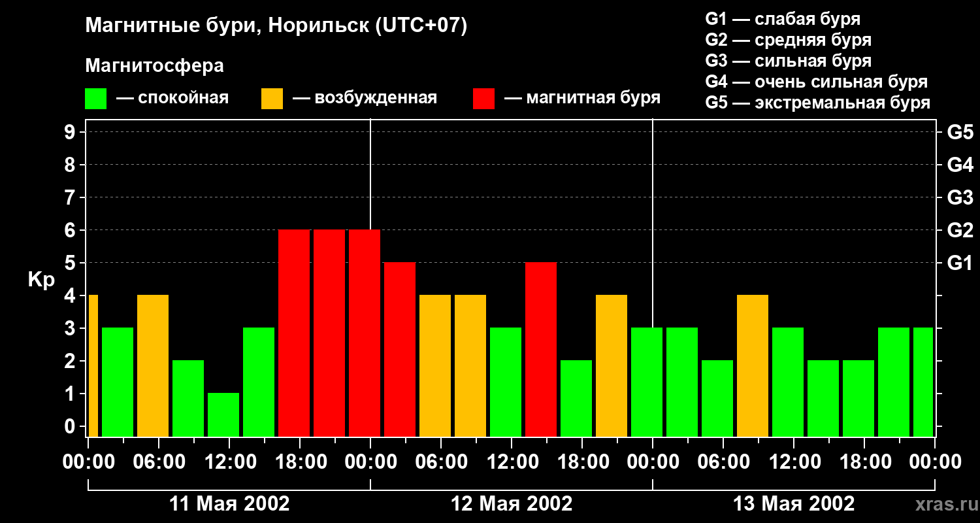Viewport: 980px width, 523px height.
Task: Click the date label '13 Мая 2002'
Action: point(794,503)
